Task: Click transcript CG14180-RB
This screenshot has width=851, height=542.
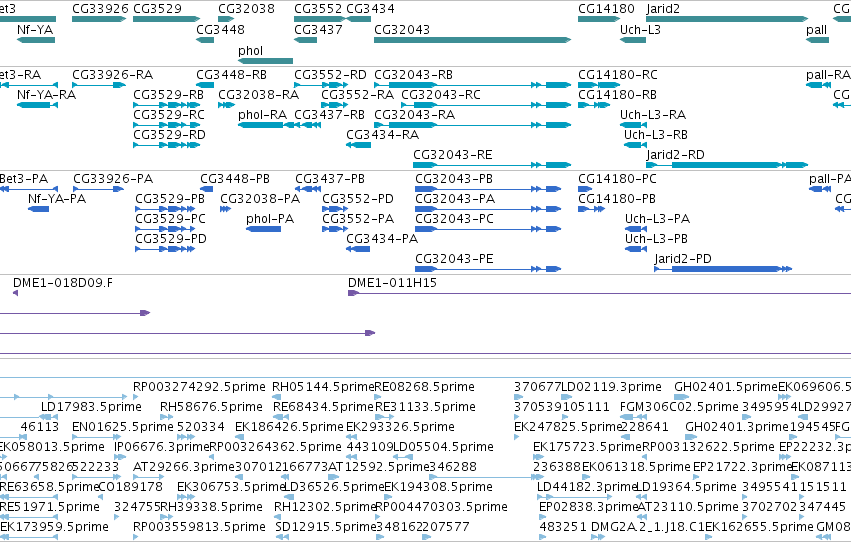Action: coord(617,94)
